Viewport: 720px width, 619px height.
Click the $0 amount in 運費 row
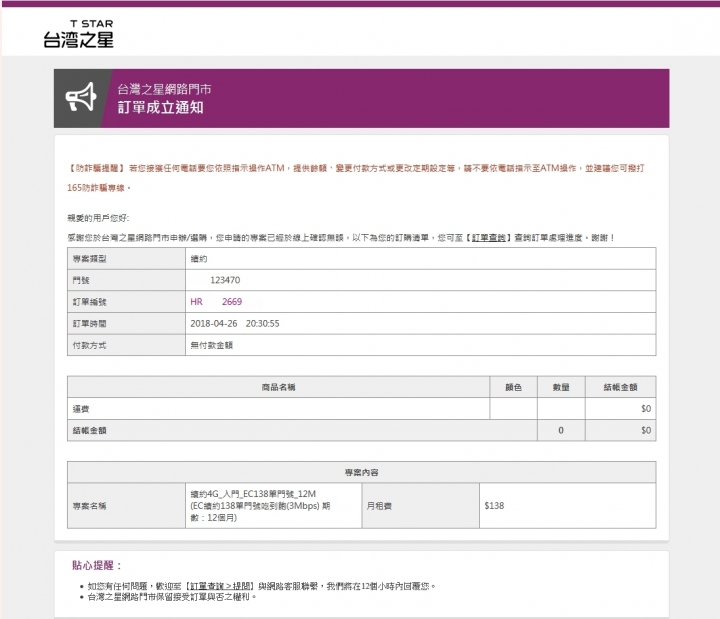click(x=646, y=409)
